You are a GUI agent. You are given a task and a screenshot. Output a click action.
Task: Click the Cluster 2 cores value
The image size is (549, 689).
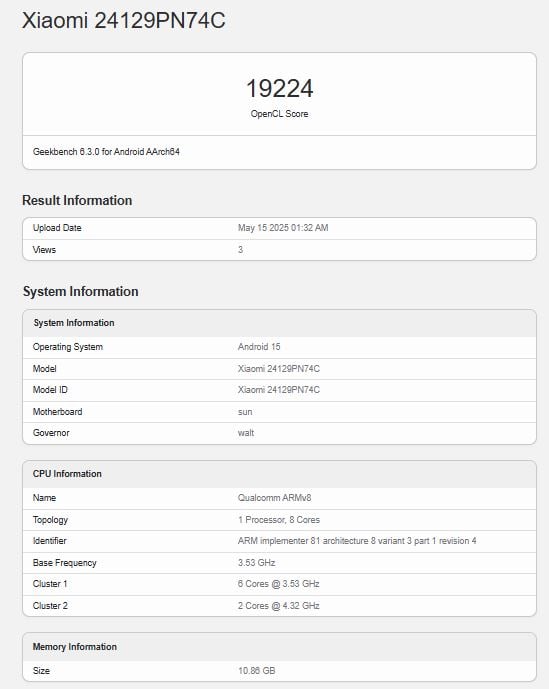point(279,606)
